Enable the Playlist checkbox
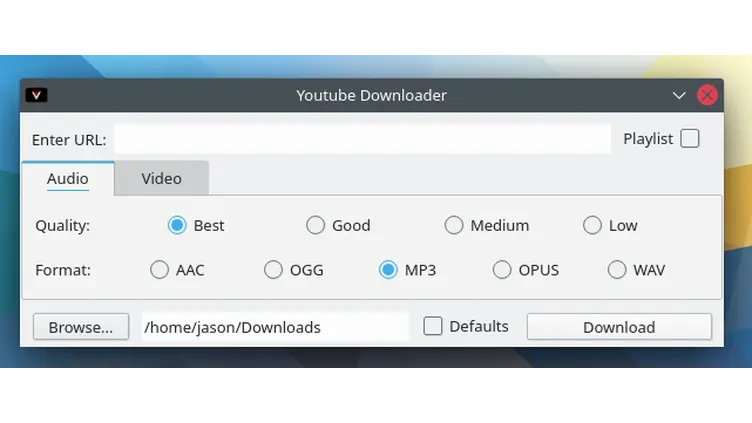 click(690, 139)
